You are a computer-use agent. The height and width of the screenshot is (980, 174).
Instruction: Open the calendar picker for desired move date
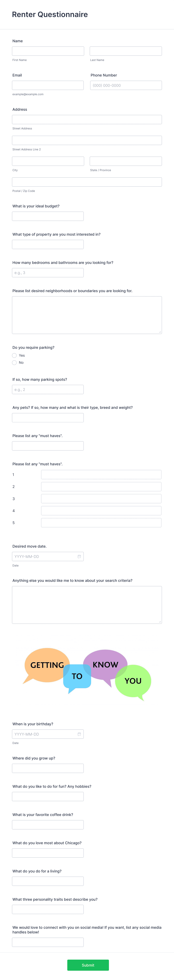pyautogui.click(x=79, y=556)
